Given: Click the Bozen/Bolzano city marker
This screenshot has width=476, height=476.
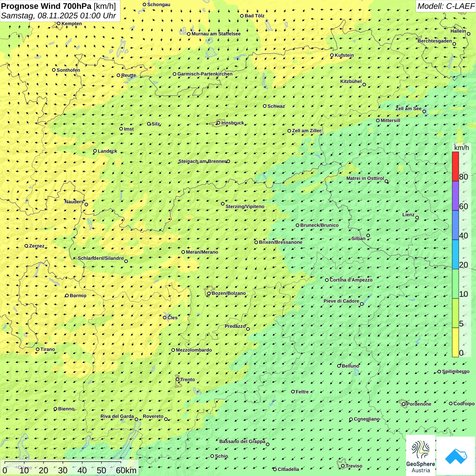Looking at the screenshot, I should [x=209, y=293].
